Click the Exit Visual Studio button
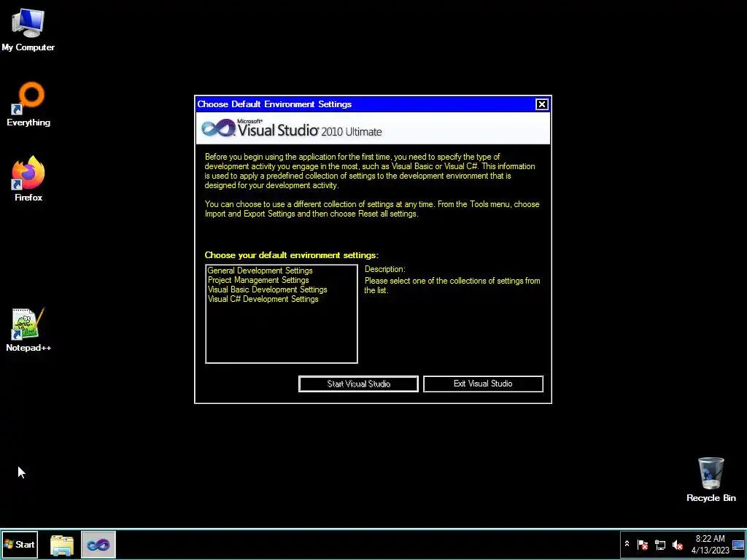 pos(483,384)
